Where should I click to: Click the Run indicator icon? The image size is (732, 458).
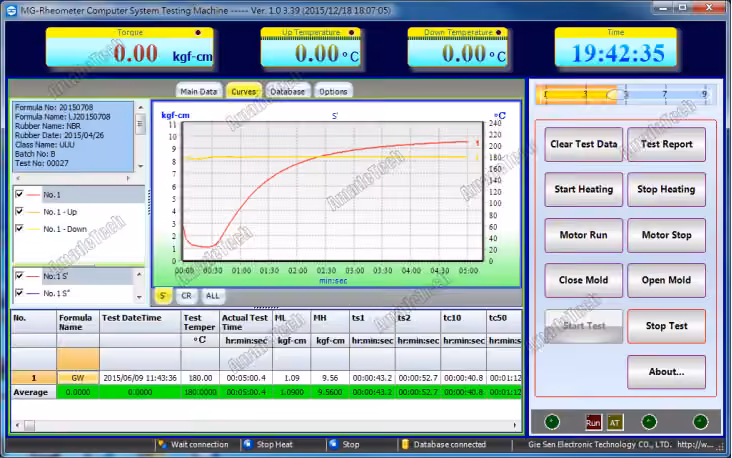[593, 423]
